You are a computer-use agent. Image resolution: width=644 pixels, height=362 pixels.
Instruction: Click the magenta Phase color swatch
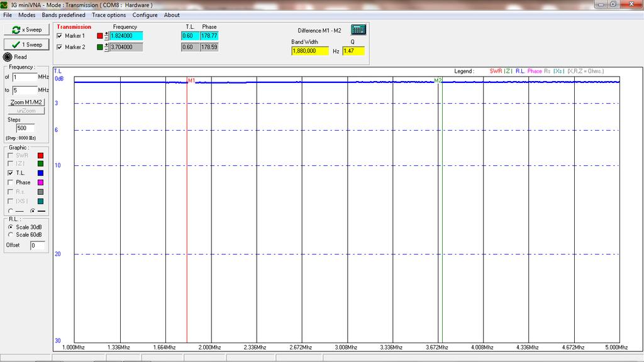(41, 183)
